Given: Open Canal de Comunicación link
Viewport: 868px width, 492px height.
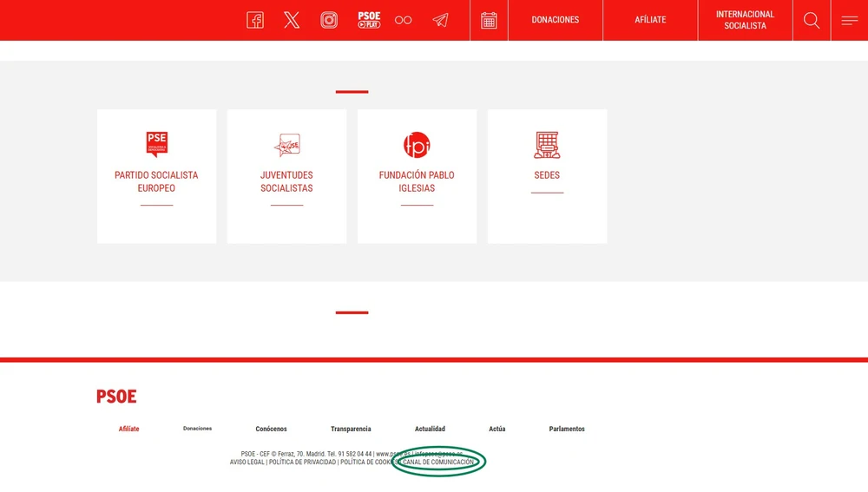Looking at the screenshot, I should (x=438, y=462).
